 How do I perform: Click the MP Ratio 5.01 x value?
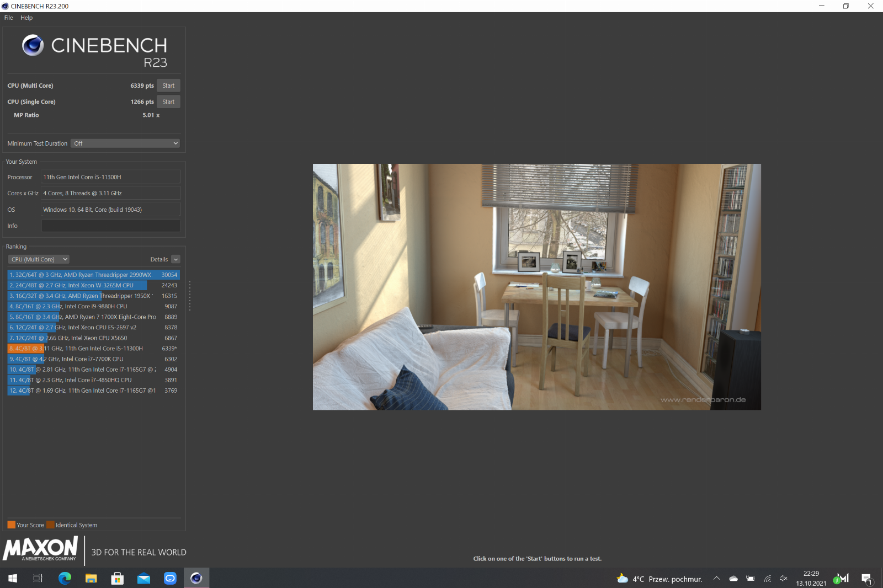(x=151, y=115)
